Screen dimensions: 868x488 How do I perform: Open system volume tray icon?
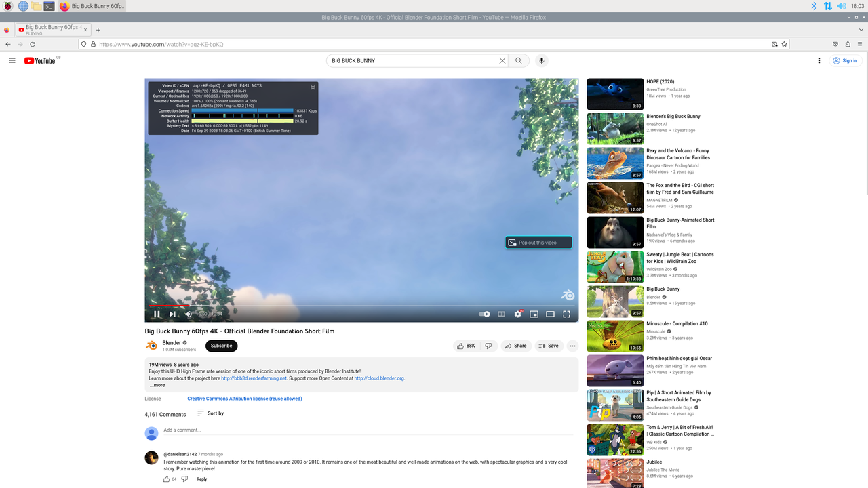pyautogui.click(x=842, y=6)
